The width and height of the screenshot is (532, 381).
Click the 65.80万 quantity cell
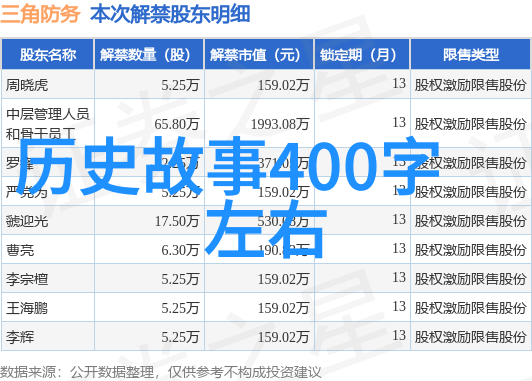(x=177, y=124)
